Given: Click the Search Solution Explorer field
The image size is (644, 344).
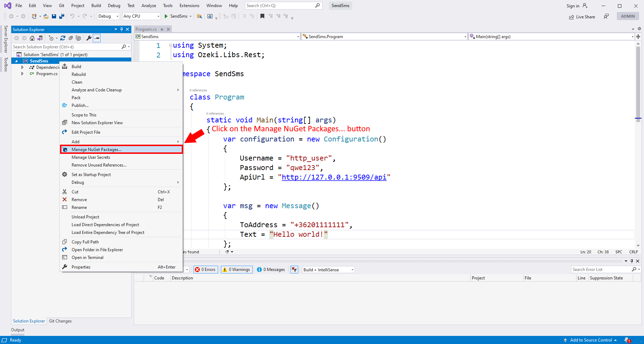Looking at the screenshot, I should [x=71, y=47].
